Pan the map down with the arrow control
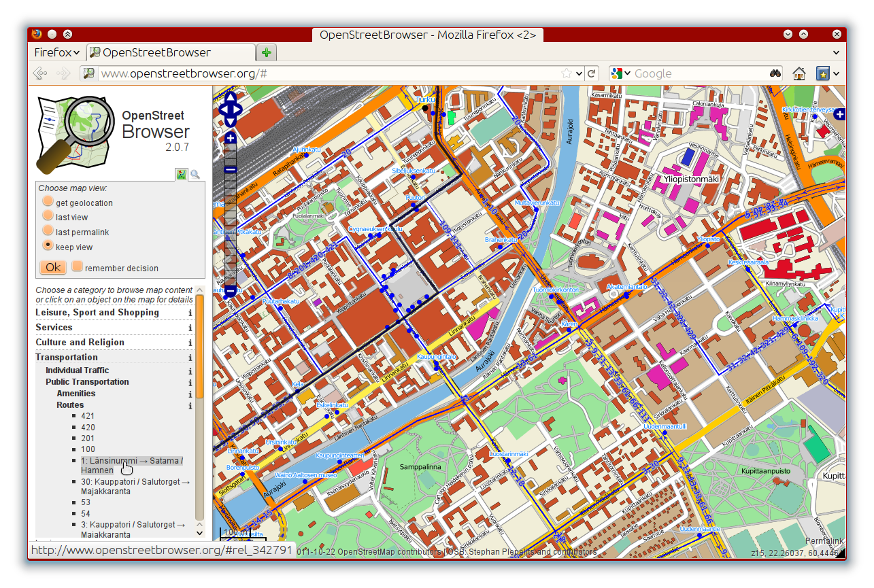This screenshot has width=874, height=588. pyautogui.click(x=230, y=121)
